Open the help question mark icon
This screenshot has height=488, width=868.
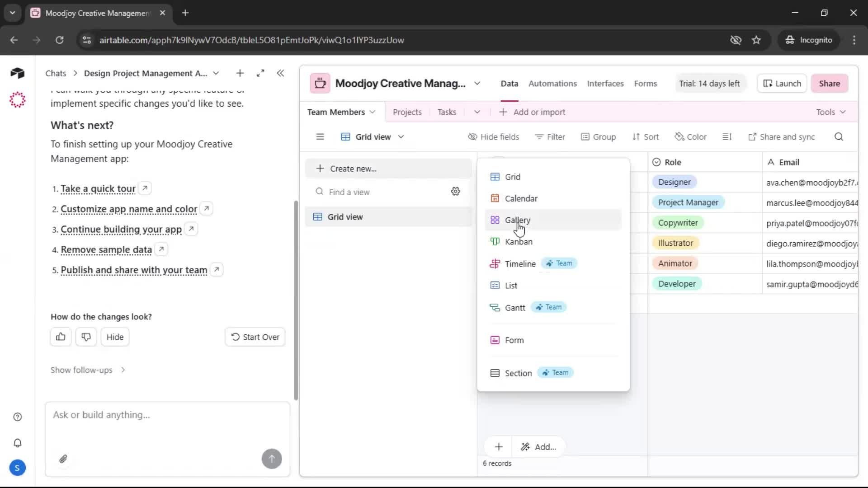(x=18, y=417)
